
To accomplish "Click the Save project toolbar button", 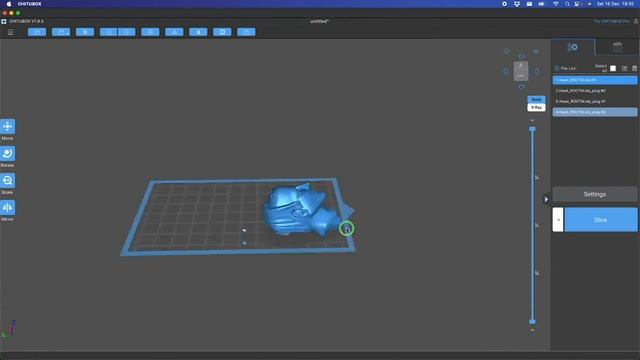I will [x=61, y=32].
